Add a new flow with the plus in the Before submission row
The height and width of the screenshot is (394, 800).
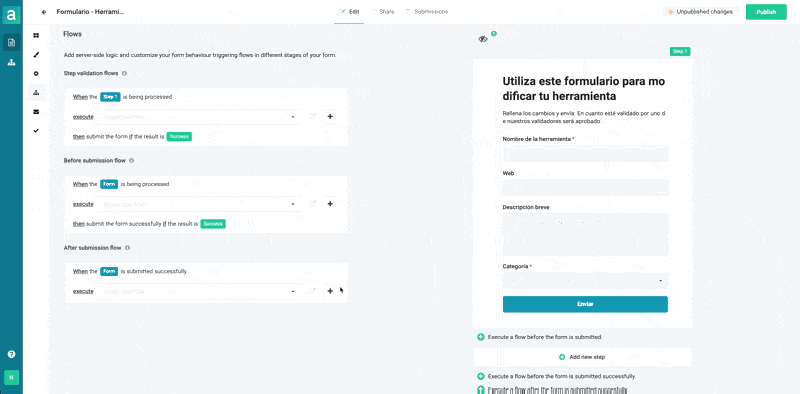click(x=330, y=204)
